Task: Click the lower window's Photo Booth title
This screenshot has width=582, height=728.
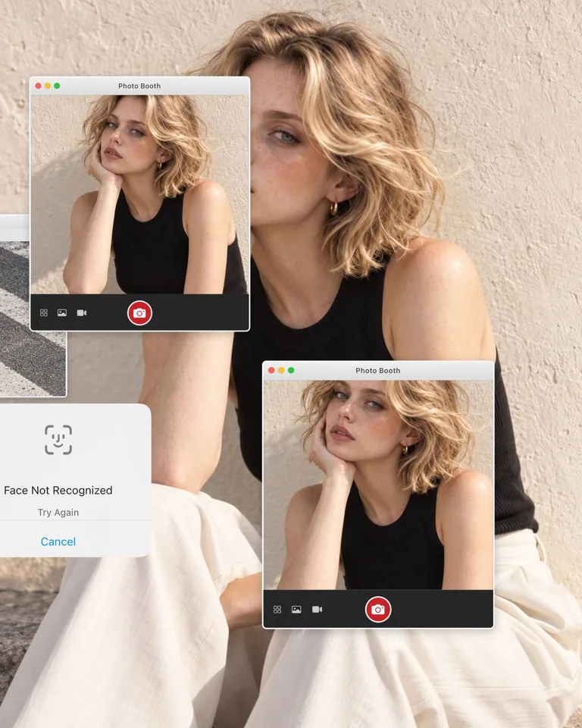Action: (378, 371)
